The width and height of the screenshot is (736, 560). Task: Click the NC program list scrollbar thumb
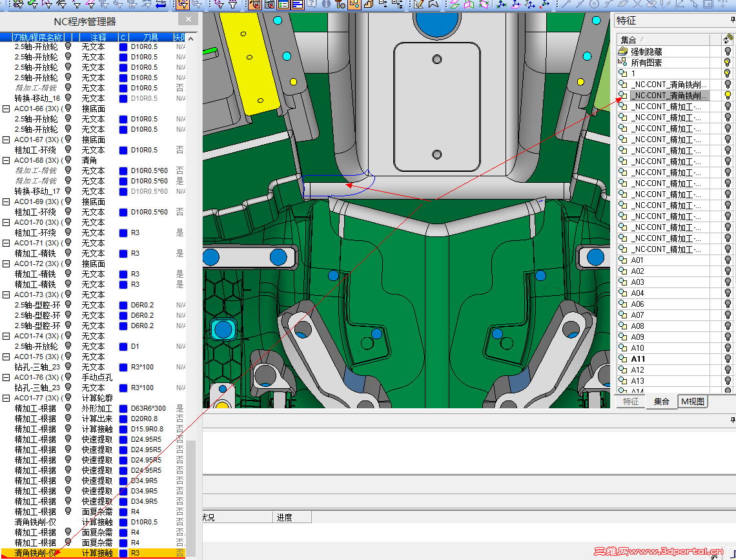click(x=190, y=499)
